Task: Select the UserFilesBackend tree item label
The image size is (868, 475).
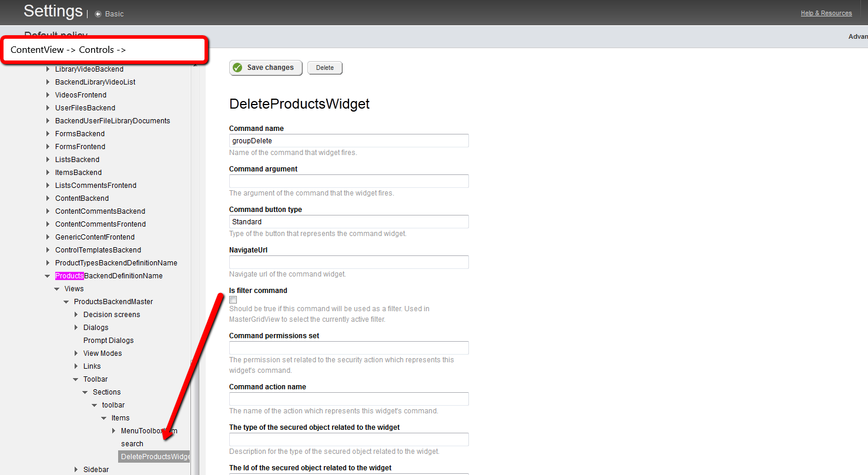Action: [85, 108]
